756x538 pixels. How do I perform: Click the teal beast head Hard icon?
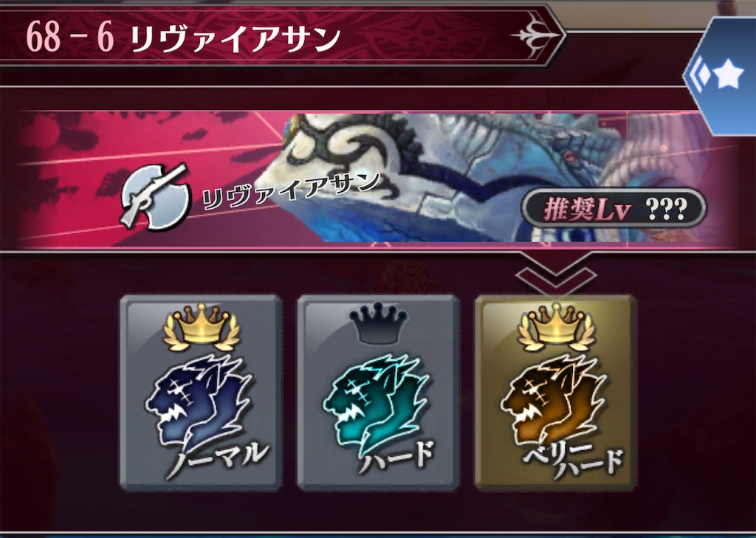(x=377, y=402)
